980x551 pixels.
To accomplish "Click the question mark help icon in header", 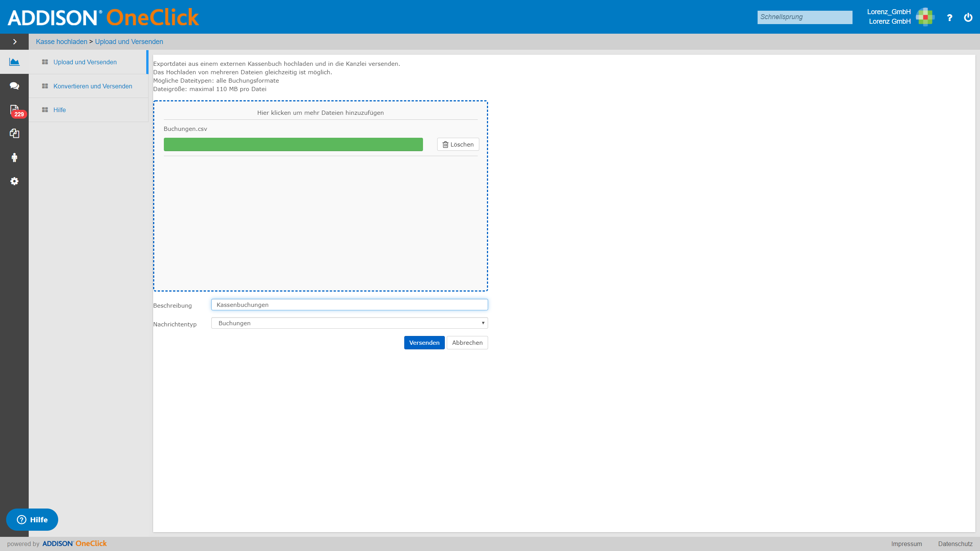I will (x=949, y=17).
